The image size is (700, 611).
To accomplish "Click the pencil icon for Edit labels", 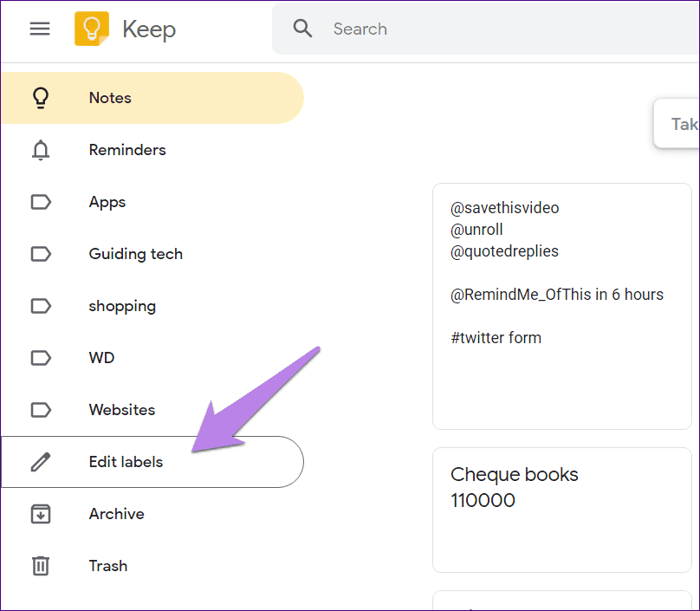I will (41, 462).
